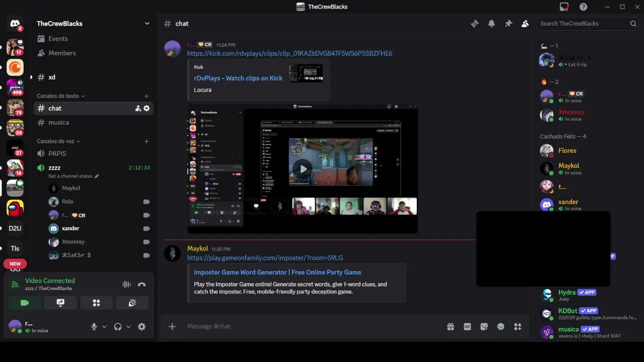Viewport: 644px width, 362px height.
Task: Click Maykol author name at 11:30 PM
Action: (197, 249)
